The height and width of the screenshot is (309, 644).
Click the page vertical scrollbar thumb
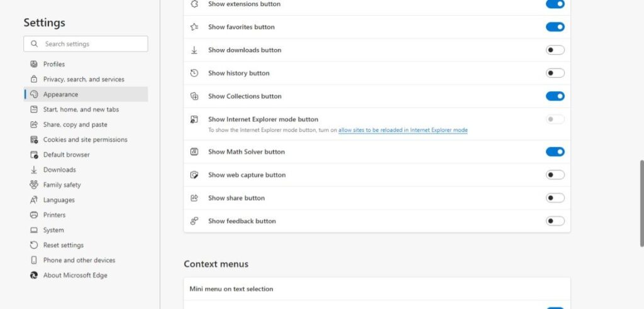coord(641,203)
